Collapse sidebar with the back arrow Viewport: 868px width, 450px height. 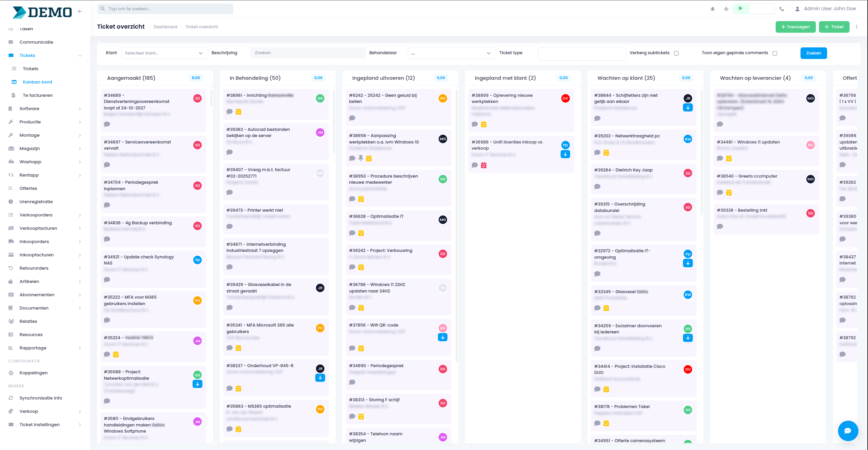80,11
